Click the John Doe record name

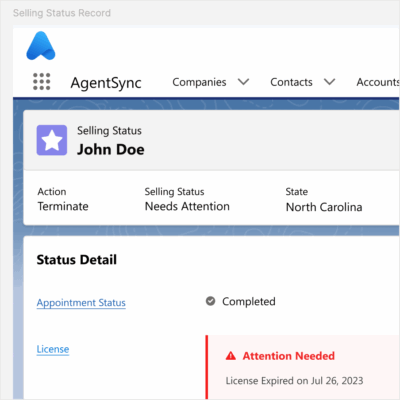(x=111, y=149)
